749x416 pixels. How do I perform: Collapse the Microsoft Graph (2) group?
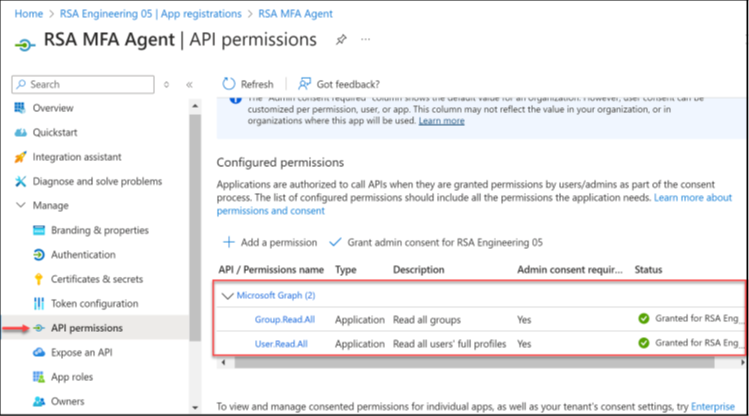[227, 295]
